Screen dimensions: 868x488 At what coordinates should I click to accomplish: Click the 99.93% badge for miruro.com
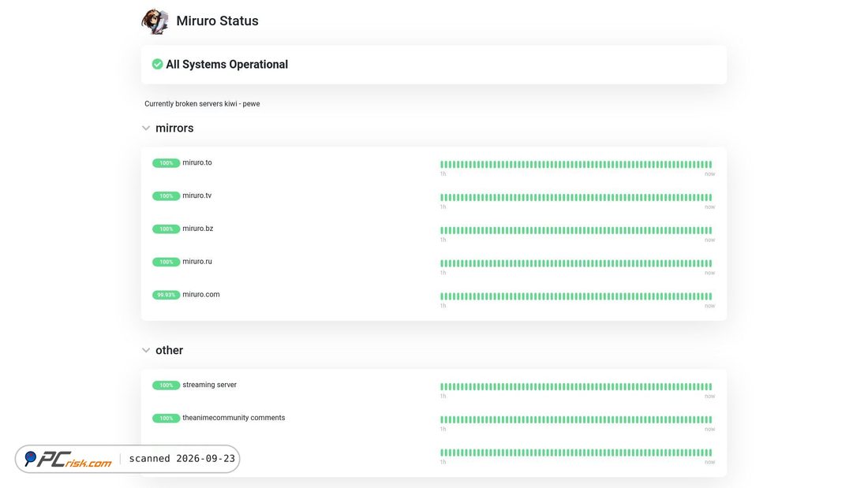pyautogui.click(x=166, y=295)
